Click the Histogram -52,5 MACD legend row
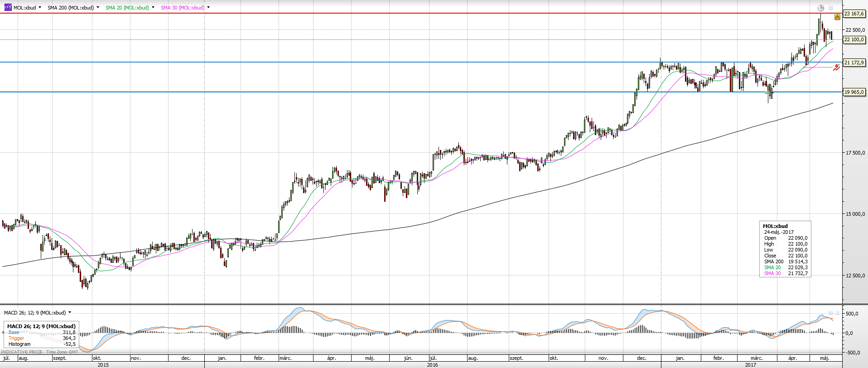 click(42, 344)
